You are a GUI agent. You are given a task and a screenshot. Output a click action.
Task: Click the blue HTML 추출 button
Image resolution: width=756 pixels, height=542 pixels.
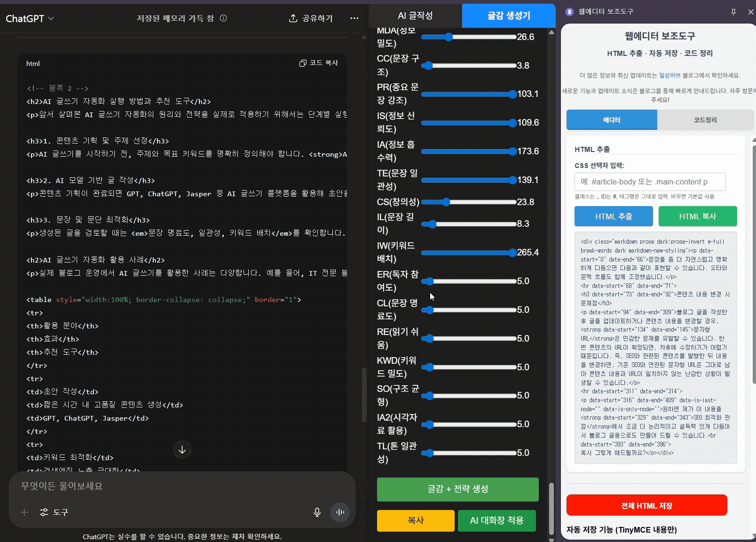614,216
